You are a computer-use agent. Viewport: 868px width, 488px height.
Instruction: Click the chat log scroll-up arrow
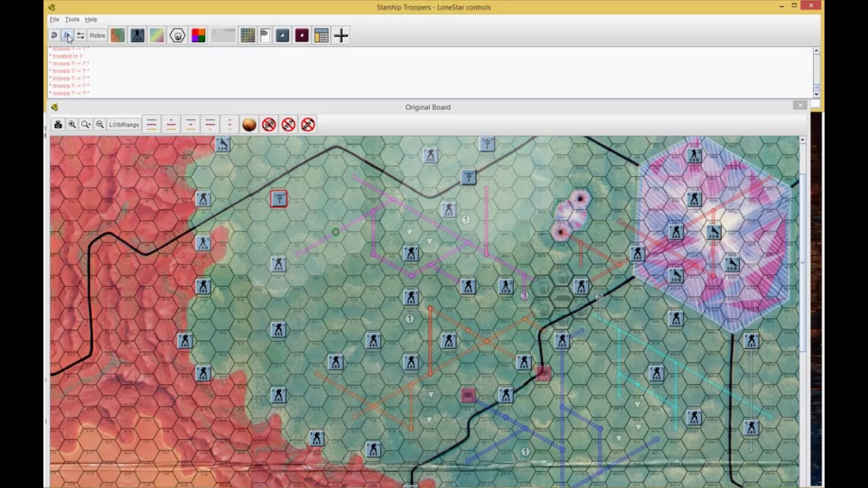pyautogui.click(x=816, y=51)
